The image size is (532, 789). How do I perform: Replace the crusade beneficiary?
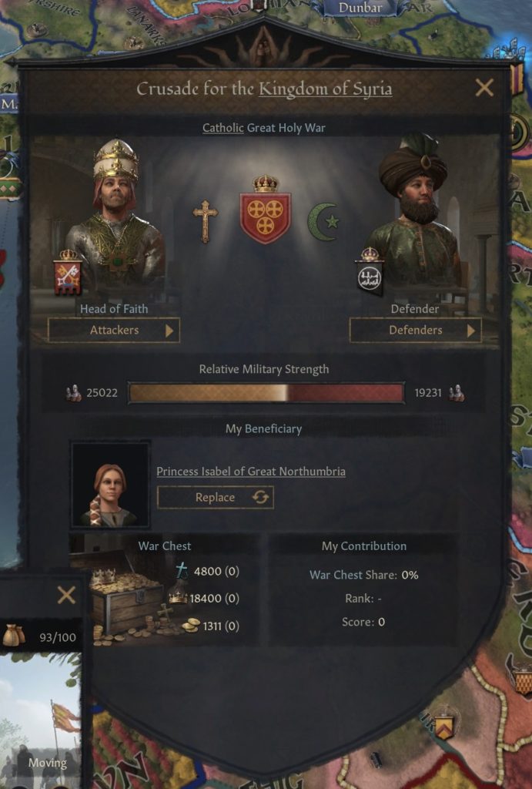(216, 497)
